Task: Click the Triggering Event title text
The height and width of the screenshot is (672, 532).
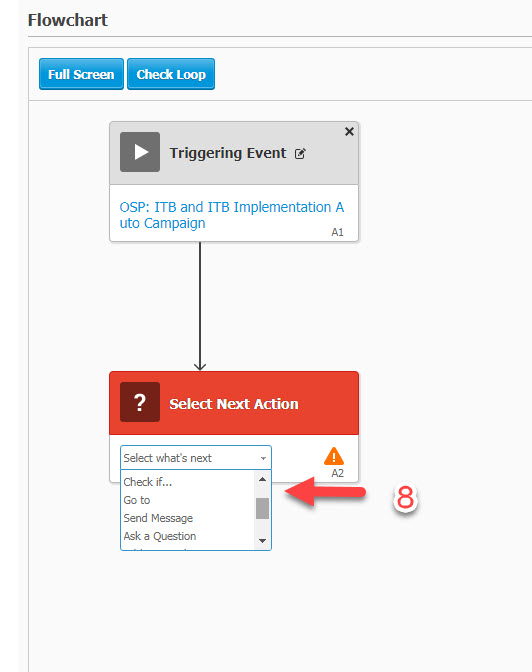Action: coord(228,153)
